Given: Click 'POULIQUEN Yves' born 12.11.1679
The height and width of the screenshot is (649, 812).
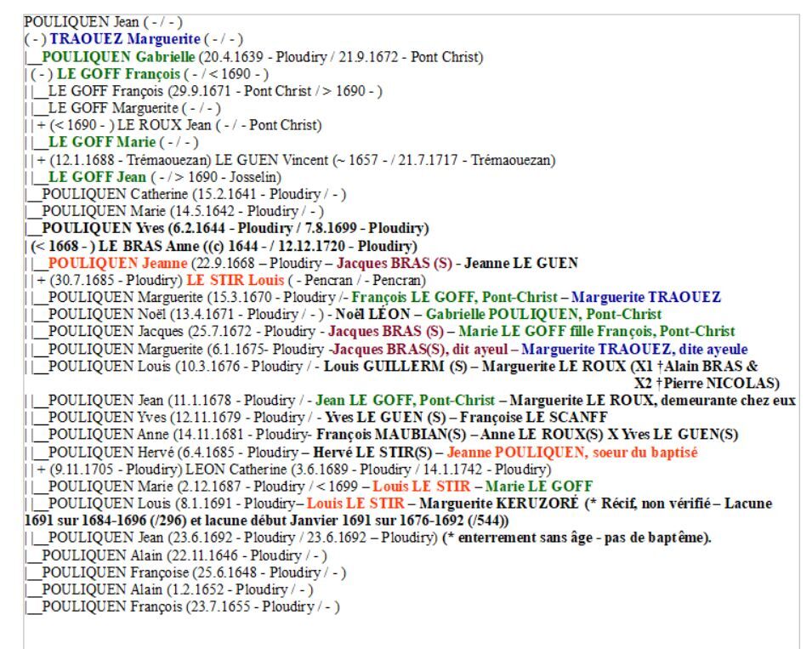Looking at the screenshot, I should point(107,418).
